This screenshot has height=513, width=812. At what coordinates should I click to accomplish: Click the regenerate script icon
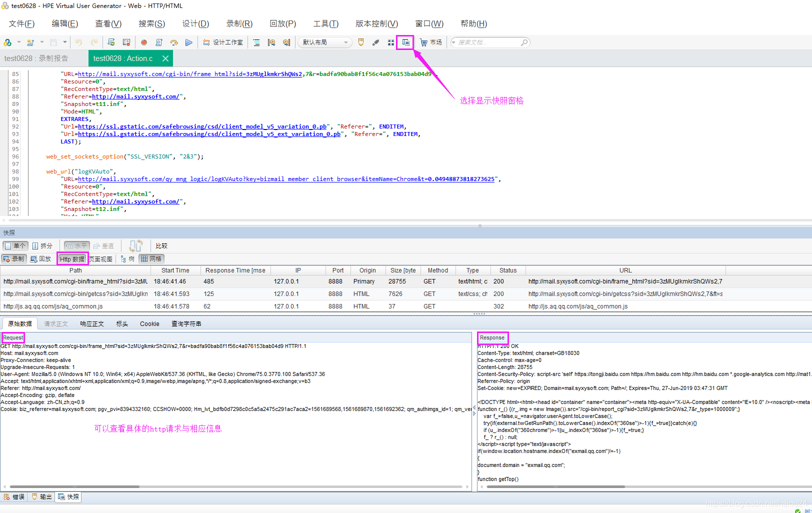click(x=111, y=42)
